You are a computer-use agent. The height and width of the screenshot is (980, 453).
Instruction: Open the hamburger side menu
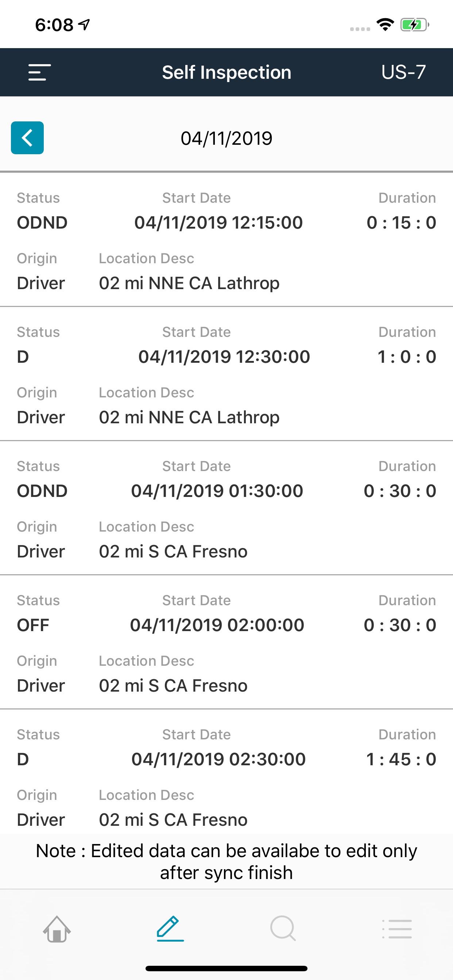[39, 72]
